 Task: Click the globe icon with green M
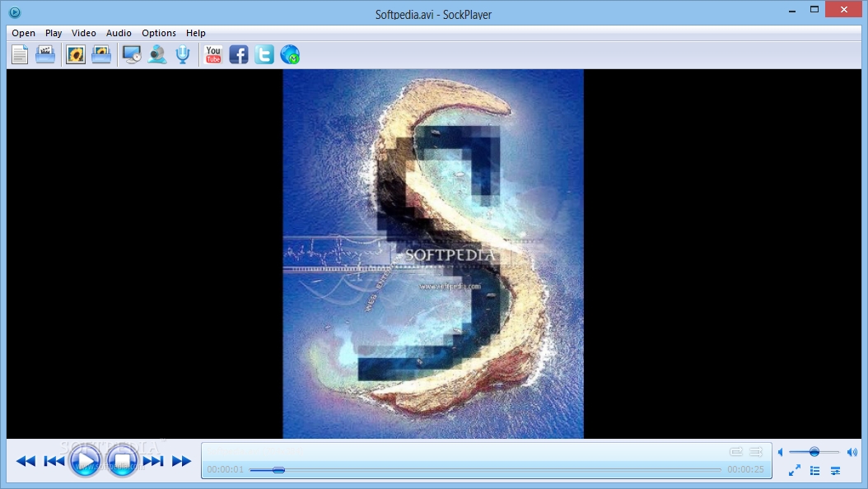click(x=290, y=55)
